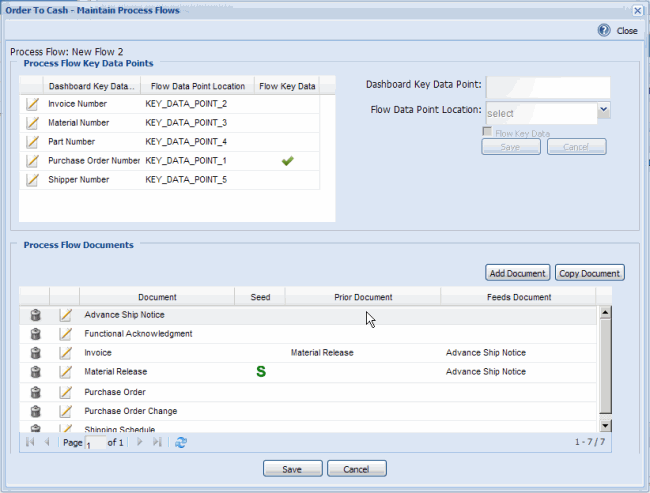Edit the Invoice document row
The image size is (650, 493).
pos(65,353)
